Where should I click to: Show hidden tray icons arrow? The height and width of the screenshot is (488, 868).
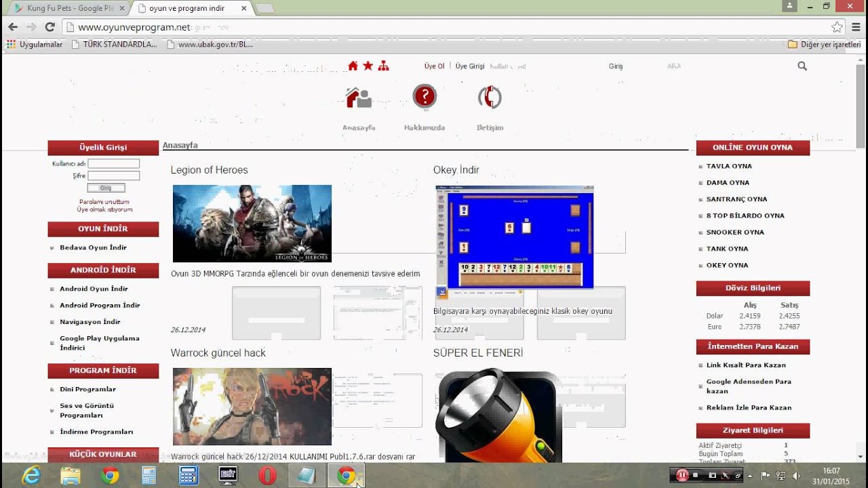[x=750, y=476]
